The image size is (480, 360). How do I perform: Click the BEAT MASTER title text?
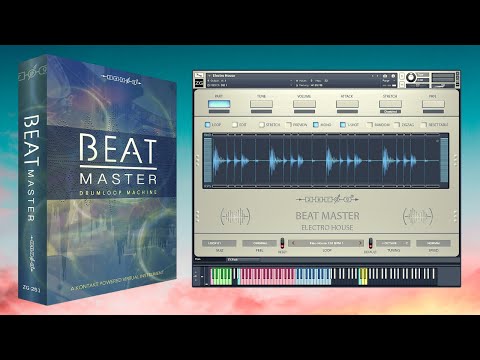point(327,216)
